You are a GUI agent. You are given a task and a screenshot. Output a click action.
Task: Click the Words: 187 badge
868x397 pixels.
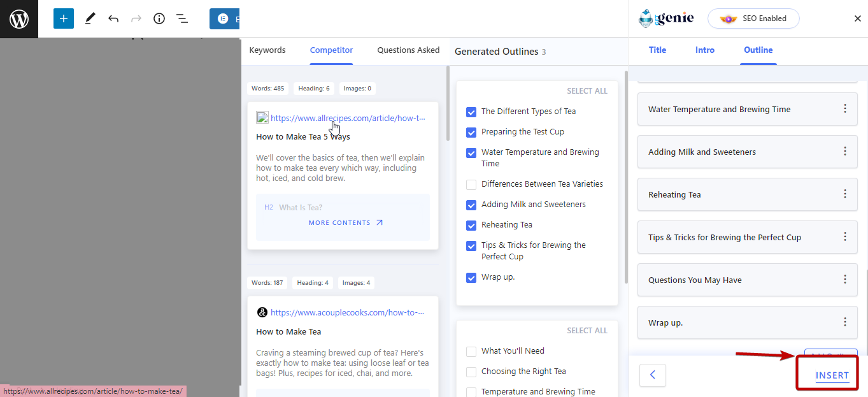pyautogui.click(x=268, y=283)
